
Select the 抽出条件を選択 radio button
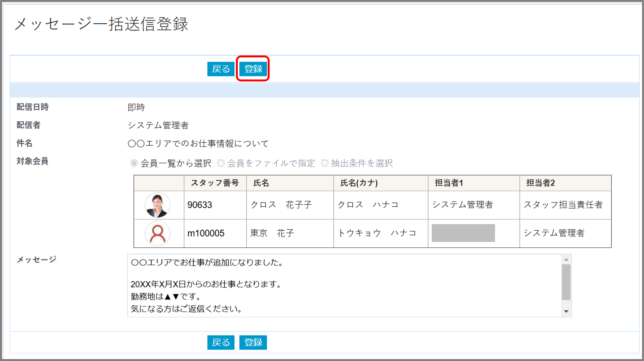pos(325,163)
